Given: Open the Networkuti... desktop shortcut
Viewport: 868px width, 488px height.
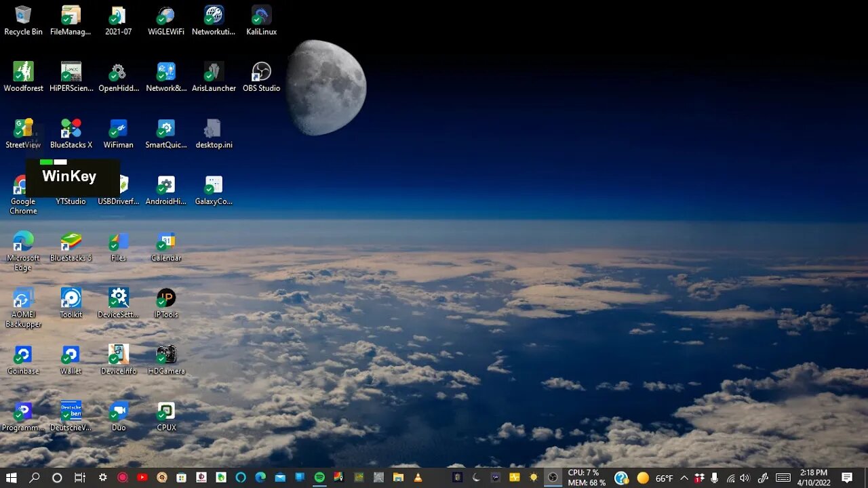Looking at the screenshot, I should click(214, 20).
